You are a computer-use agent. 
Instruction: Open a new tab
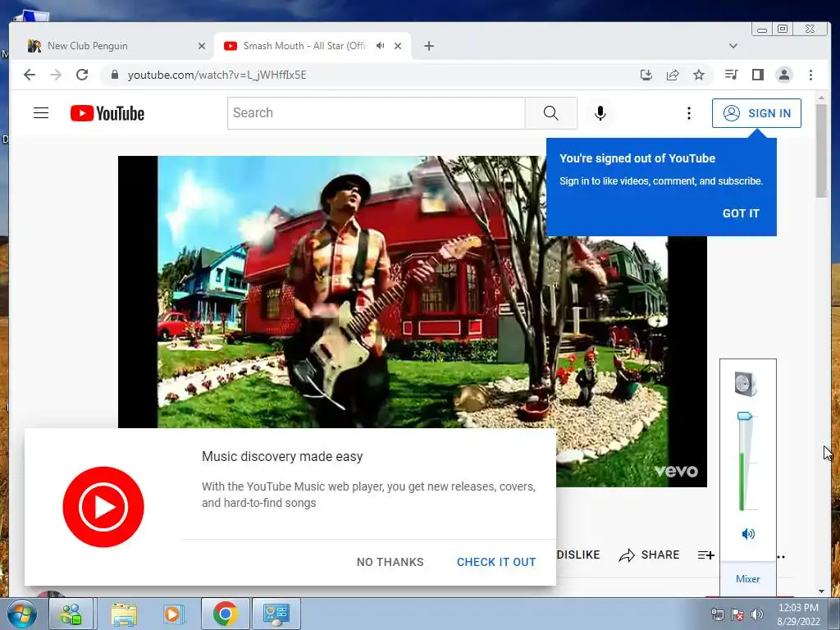click(428, 46)
